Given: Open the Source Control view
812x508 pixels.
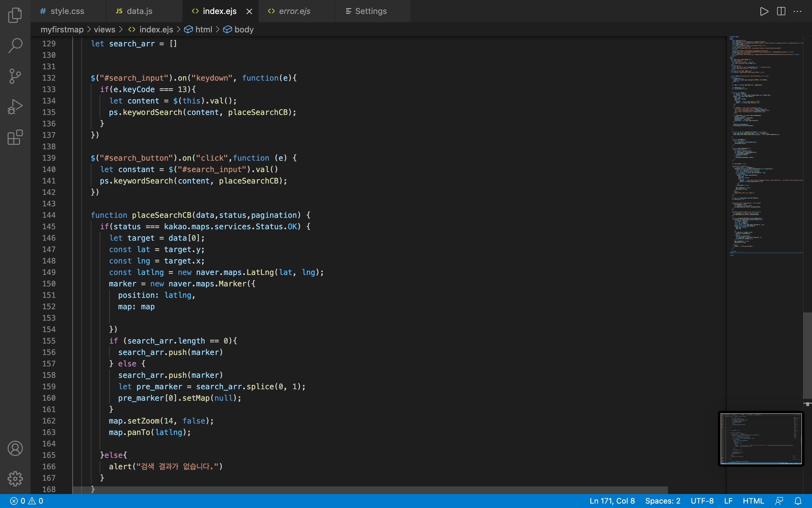Looking at the screenshot, I should tap(15, 76).
